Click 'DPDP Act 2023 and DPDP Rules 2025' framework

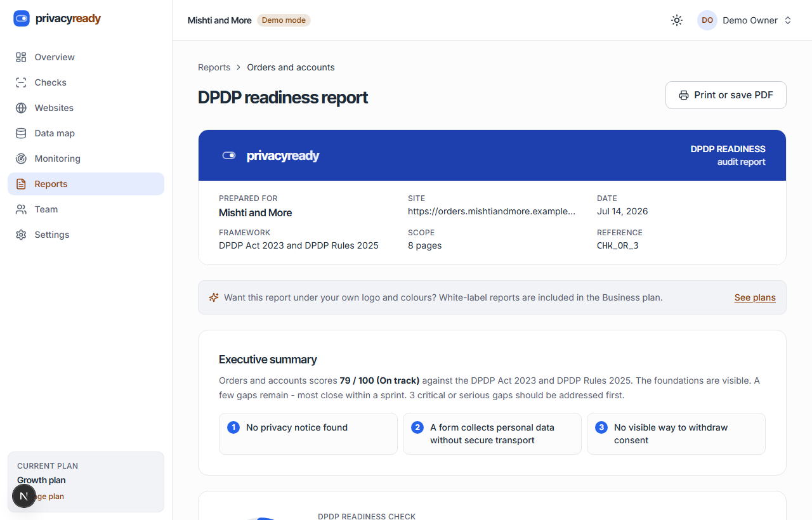coord(299,245)
